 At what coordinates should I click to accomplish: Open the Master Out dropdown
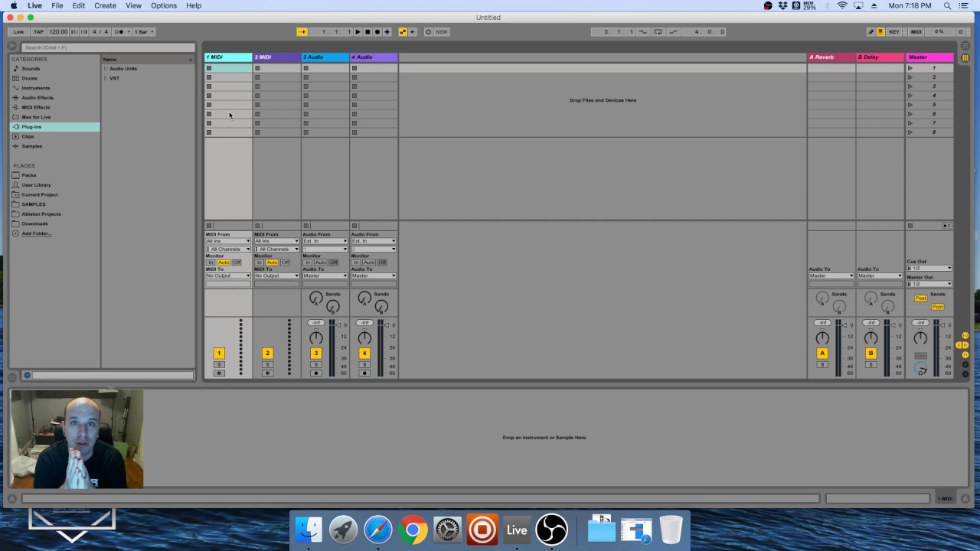[929, 284]
